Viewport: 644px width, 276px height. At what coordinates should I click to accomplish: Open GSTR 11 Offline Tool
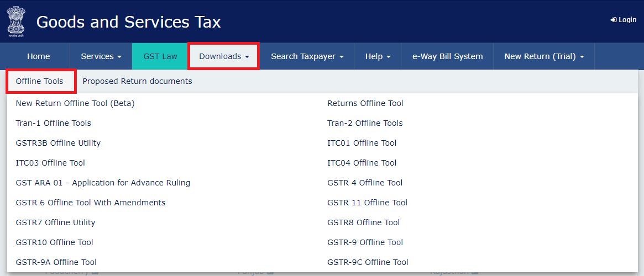(x=367, y=203)
